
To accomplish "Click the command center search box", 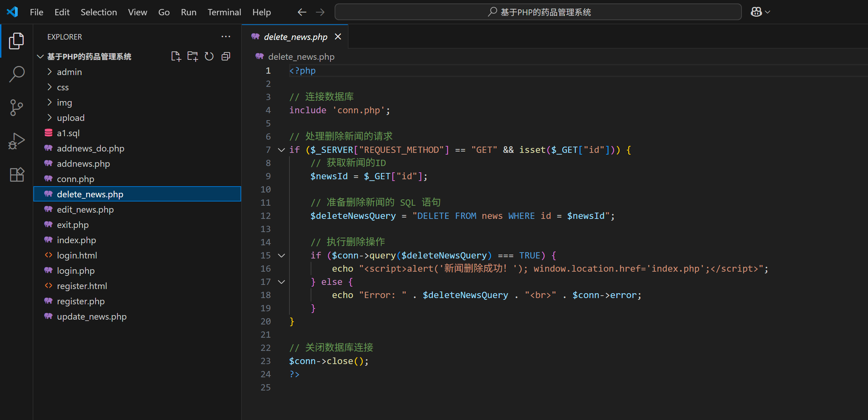I will click(538, 12).
